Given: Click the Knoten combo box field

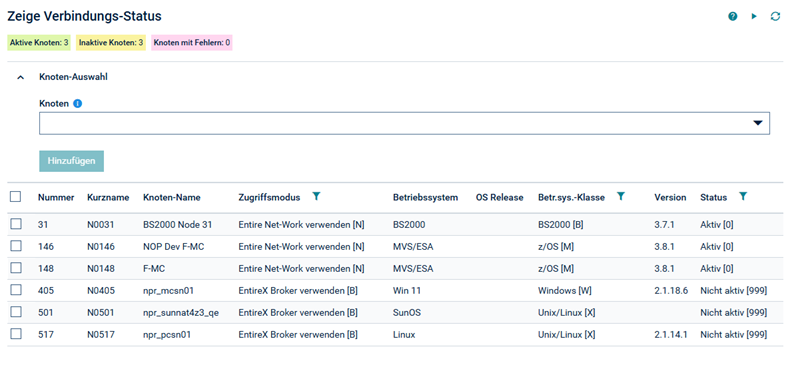Looking at the screenshot, I should tap(404, 123).
